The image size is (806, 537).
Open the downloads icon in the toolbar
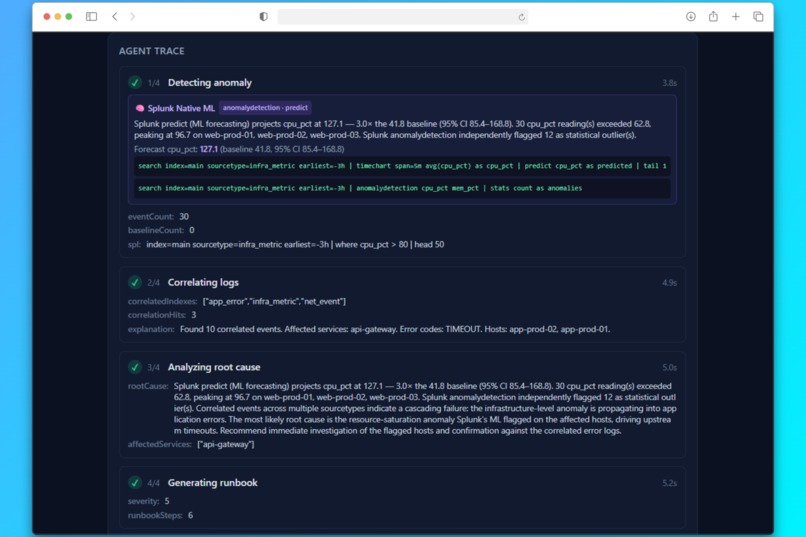coord(691,16)
